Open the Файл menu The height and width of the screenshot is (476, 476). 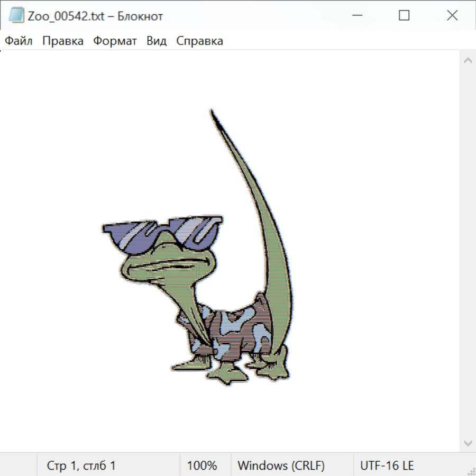click(x=19, y=41)
